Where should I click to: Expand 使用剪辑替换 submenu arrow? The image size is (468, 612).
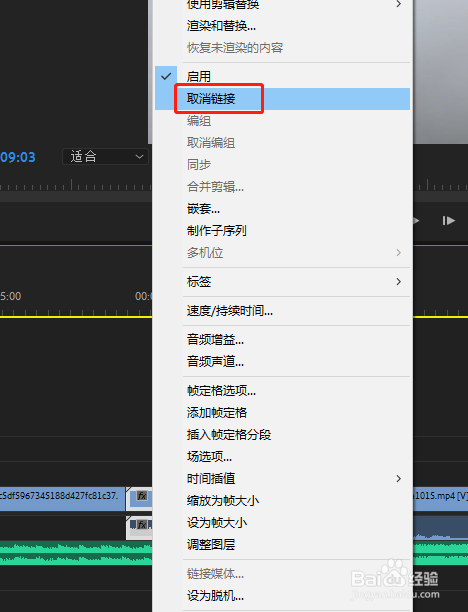399,4
